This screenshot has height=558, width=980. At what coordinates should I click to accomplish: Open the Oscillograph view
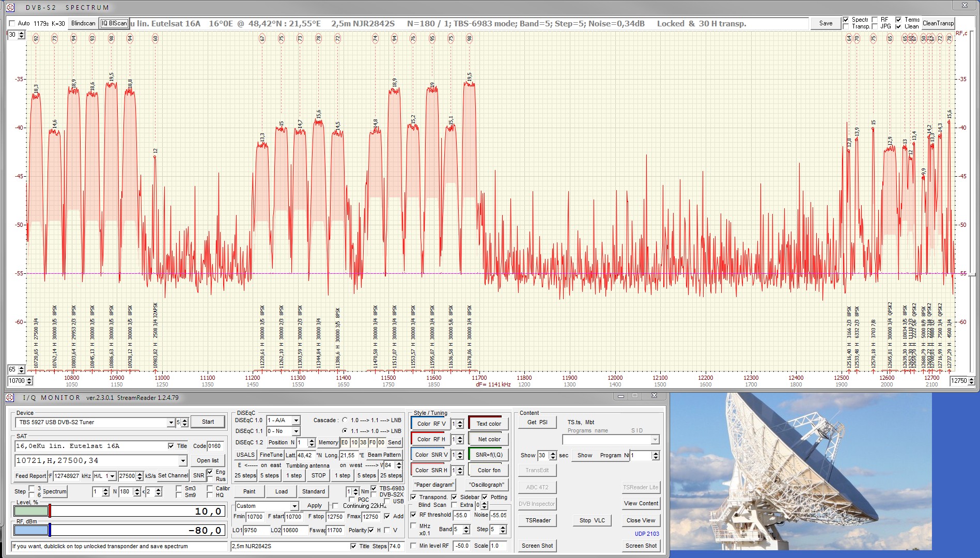(x=487, y=485)
